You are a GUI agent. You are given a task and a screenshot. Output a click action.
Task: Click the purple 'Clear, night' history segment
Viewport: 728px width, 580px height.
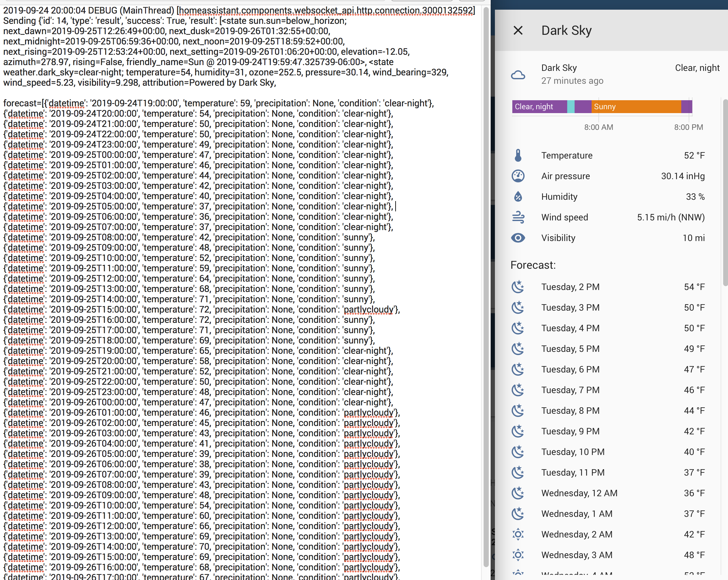pyautogui.click(x=539, y=107)
